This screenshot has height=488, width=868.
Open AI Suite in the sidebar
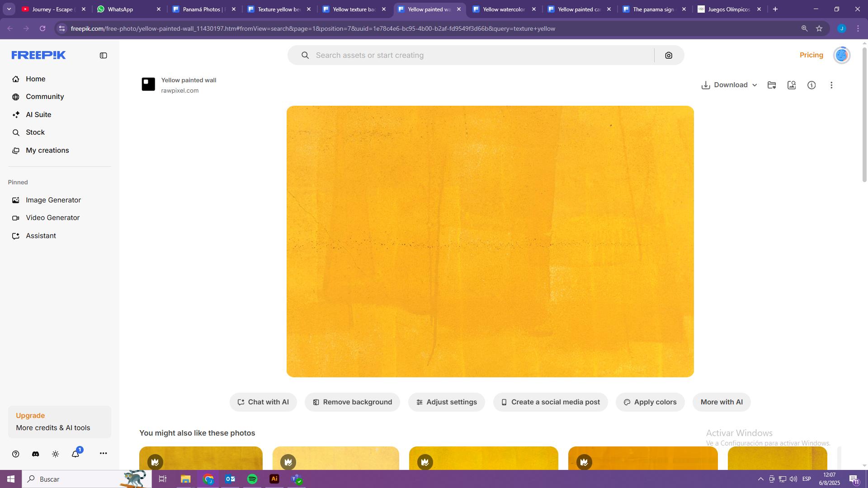point(38,115)
